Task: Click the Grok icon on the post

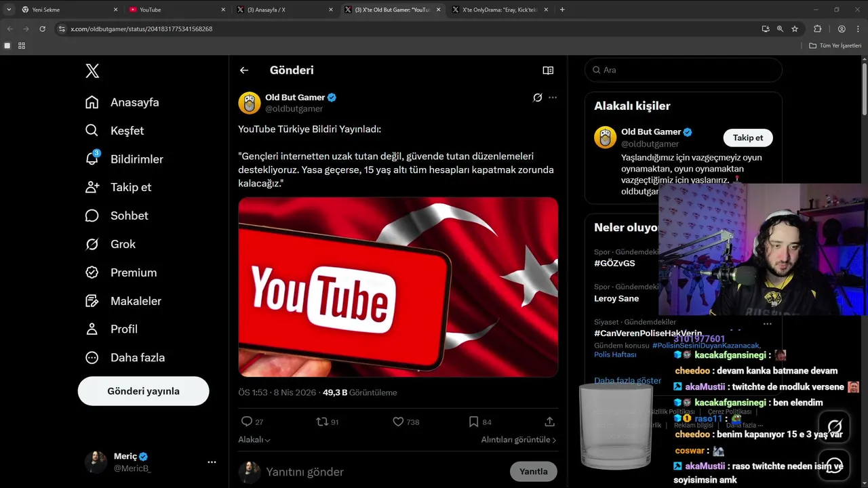Action: [x=537, y=98]
